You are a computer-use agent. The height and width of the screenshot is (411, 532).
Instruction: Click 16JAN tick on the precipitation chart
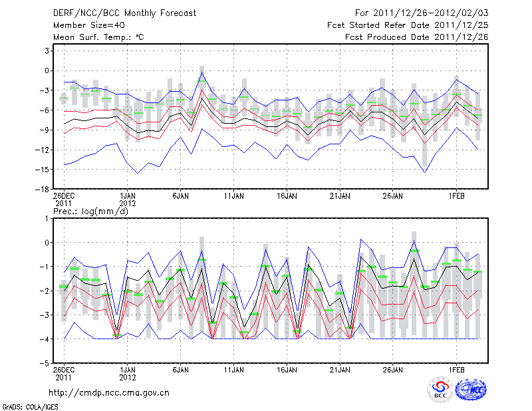pyautogui.click(x=286, y=369)
